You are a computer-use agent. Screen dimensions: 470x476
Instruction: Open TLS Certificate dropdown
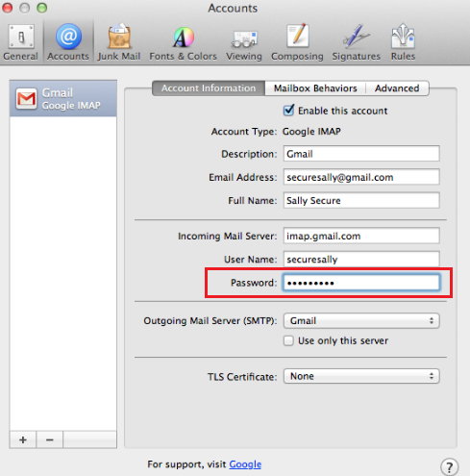[x=361, y=376]
